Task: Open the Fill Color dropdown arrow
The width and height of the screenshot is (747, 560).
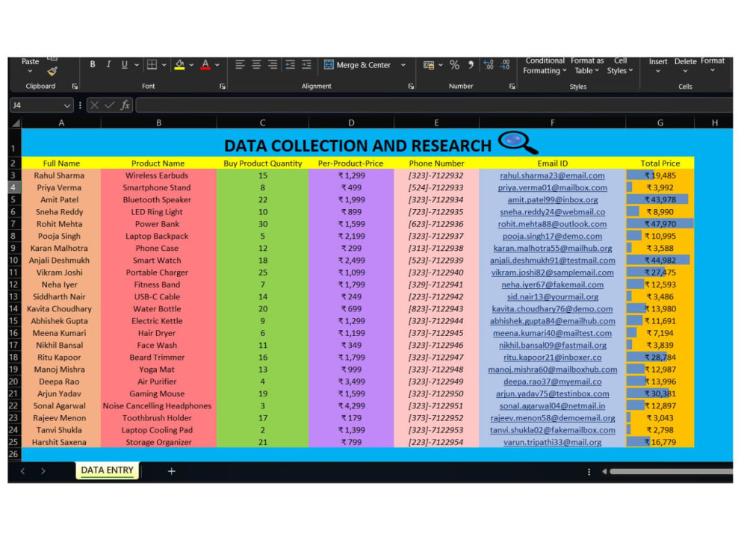Action: pos(191,65)
